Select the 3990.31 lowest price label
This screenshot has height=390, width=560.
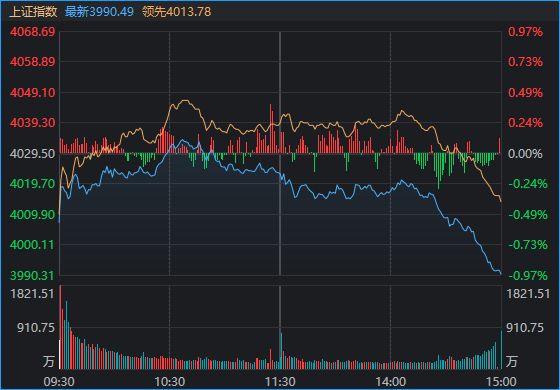click(x=33, y=276)
